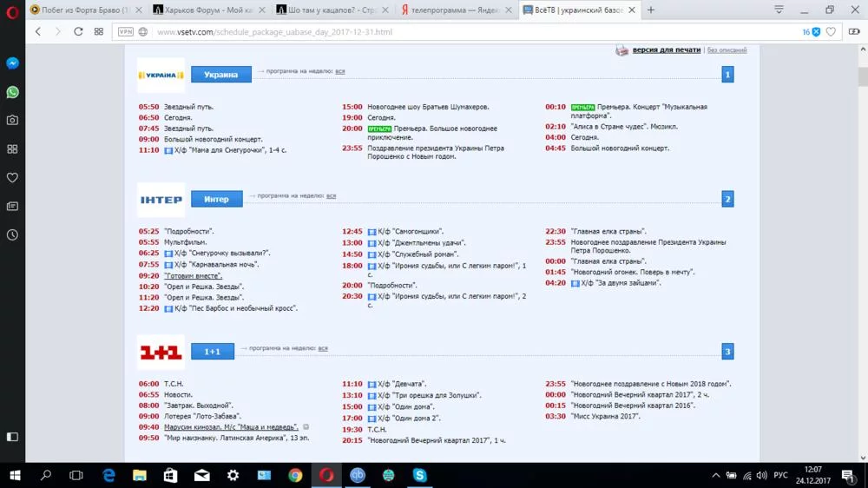Screen dimensions: 868x488
Task: Open Bookmarks heart in the sidebar
Action: tap(12, 178)
